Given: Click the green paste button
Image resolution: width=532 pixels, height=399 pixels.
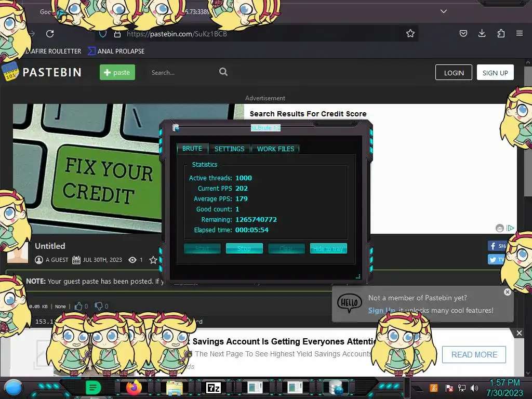Looking at the screenshot, I should [117, 72].
